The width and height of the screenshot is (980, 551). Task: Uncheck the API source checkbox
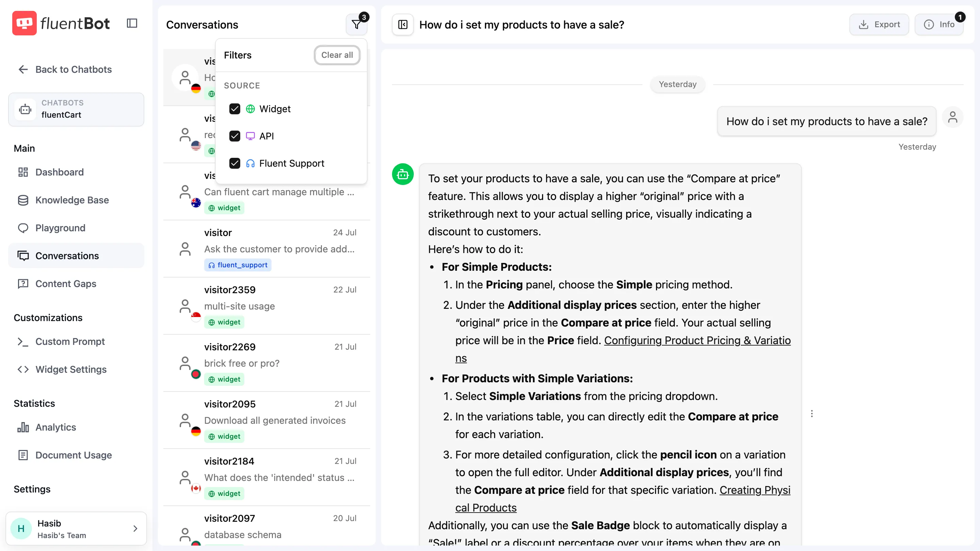tap(235, 136)
